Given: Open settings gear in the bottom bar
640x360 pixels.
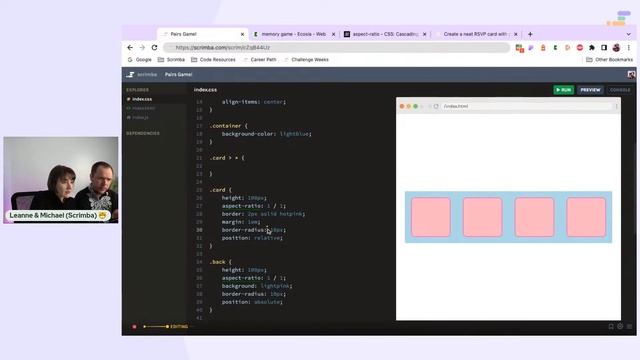Looking at the screenshot, I should [620, 327].
